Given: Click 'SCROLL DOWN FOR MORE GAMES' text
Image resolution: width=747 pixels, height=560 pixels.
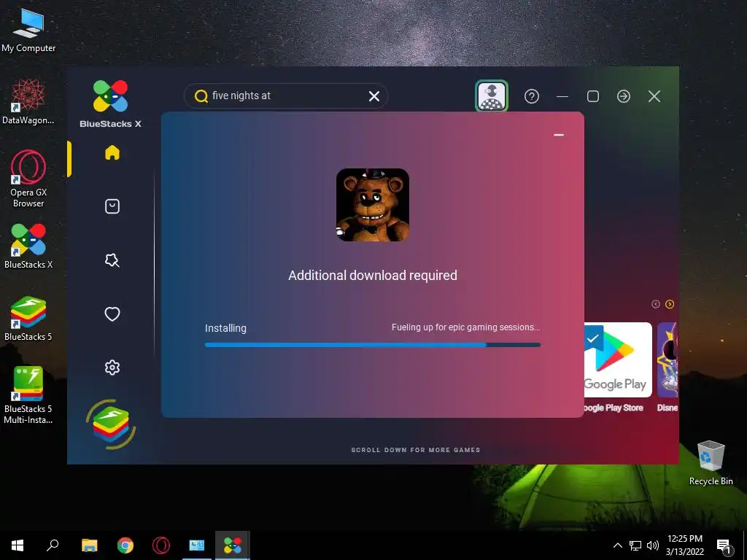Looking at the screenshot, I should click(415, 450).
